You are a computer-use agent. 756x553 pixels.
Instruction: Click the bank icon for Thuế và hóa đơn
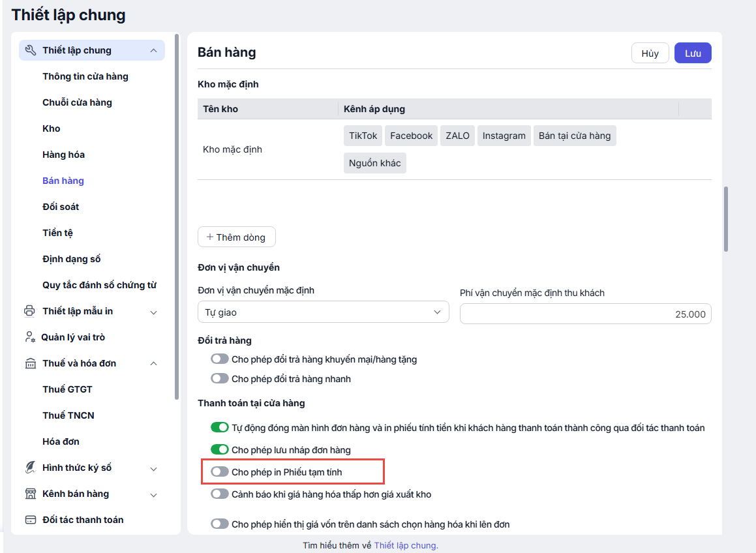coord(30,363)
